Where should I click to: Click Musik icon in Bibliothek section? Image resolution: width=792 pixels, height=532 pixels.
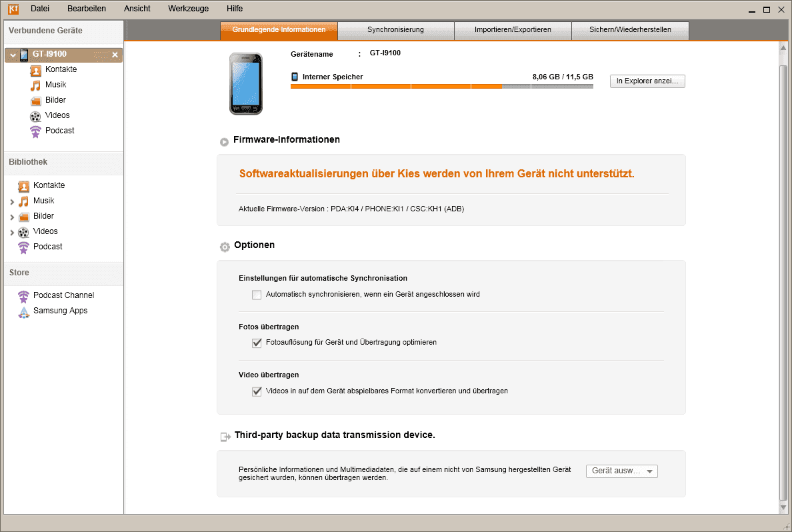(x=24, y=201)
